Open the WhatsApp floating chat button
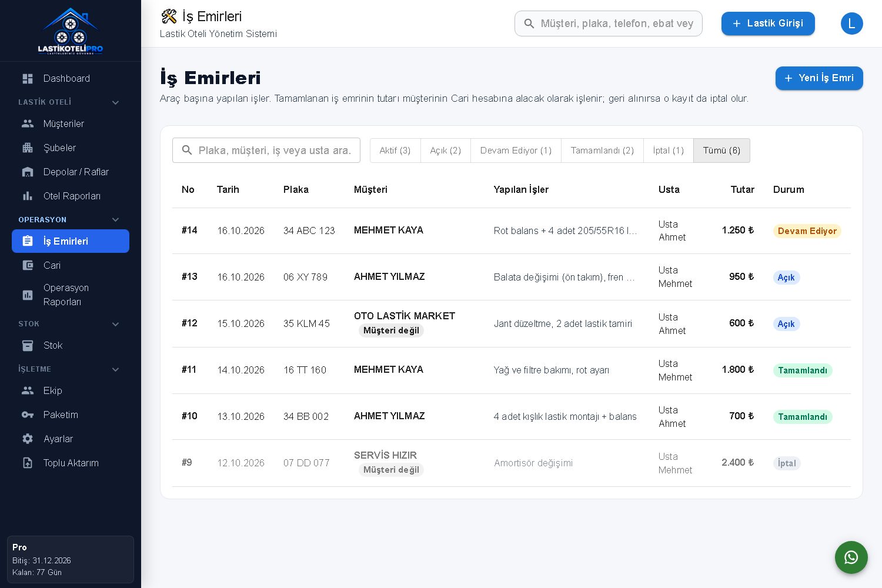Image resolution: width=882 pixels, height=588 pixels. pos(851,557)
